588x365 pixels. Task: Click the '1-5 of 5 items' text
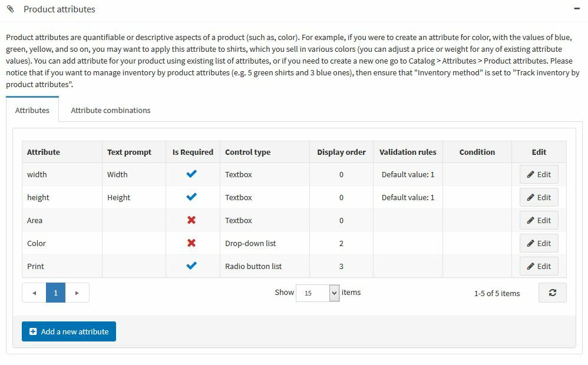497,293
